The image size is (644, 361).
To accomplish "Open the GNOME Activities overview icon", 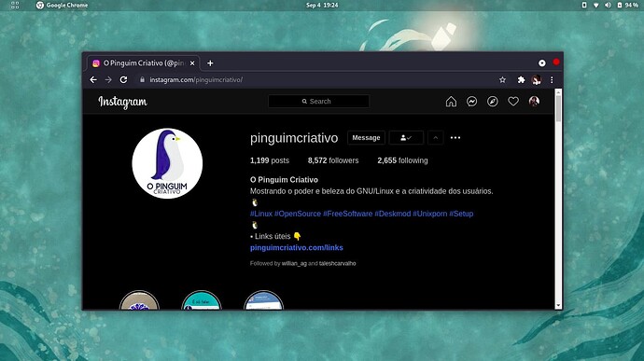I will [15, 6].
